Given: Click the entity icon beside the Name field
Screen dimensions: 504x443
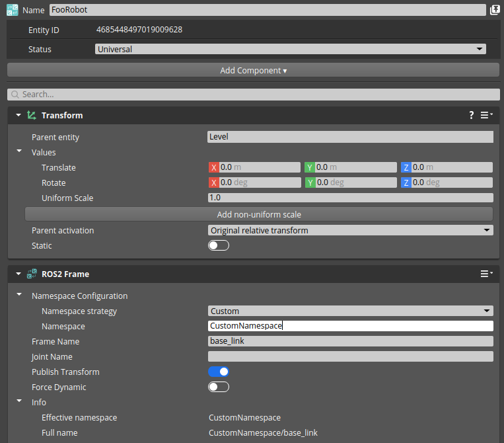Looking at the screenshot, I should point(12,10).
